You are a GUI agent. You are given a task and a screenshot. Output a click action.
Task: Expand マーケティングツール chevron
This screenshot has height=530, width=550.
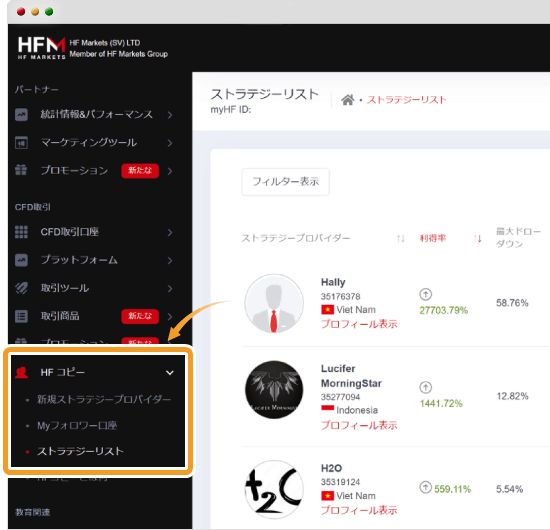(170, 143)
